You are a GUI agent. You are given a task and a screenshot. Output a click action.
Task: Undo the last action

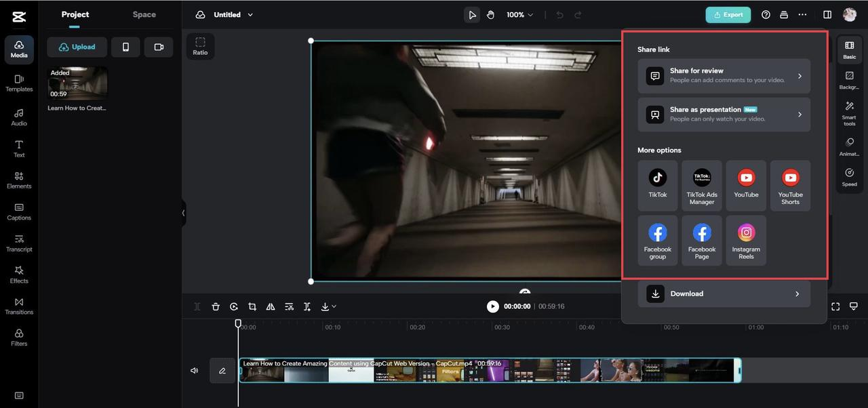coord(560,15)
